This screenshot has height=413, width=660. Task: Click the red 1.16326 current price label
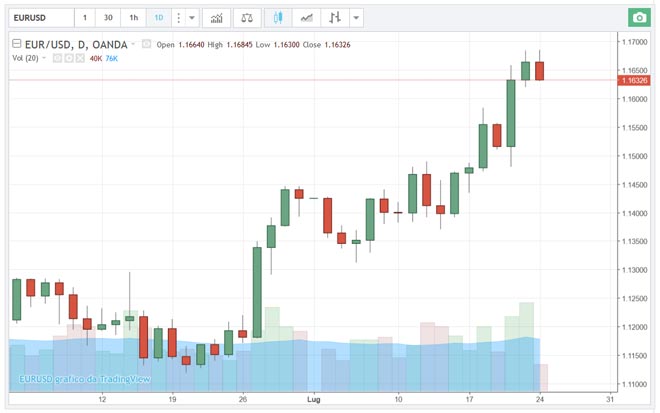[632, 80]
